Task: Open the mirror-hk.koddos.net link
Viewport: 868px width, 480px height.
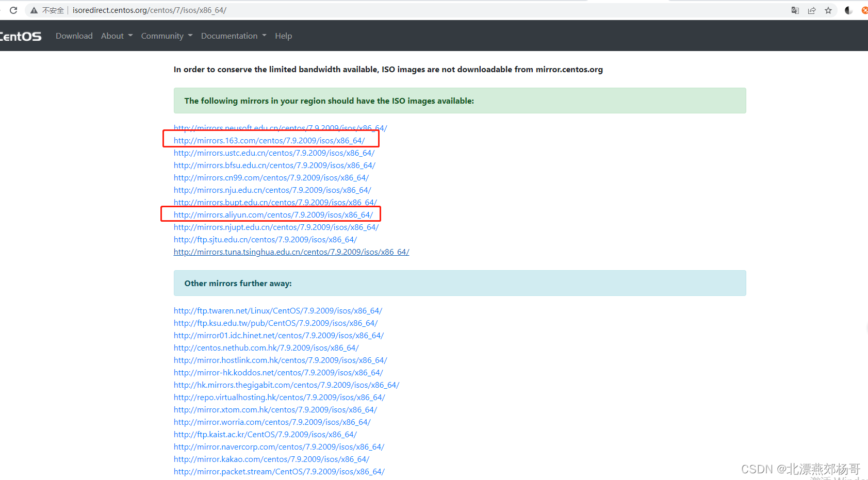Action: 279,372
